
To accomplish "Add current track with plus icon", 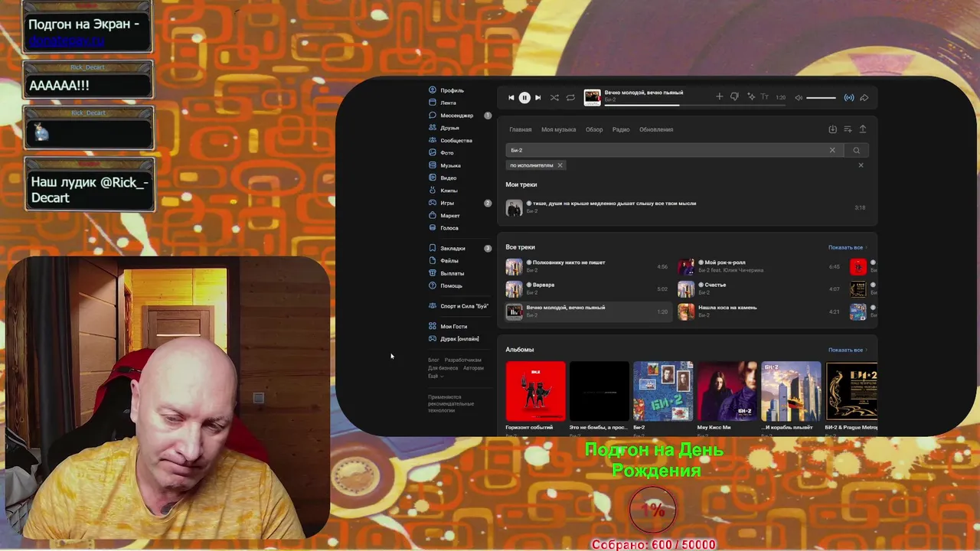I will 719,97.
